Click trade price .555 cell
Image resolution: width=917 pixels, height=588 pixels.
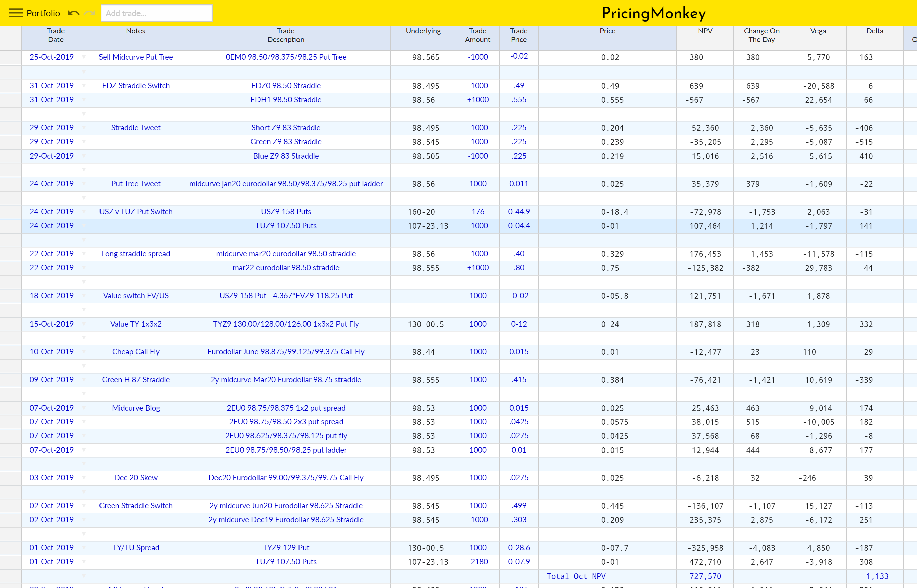(x=519, y=100)
